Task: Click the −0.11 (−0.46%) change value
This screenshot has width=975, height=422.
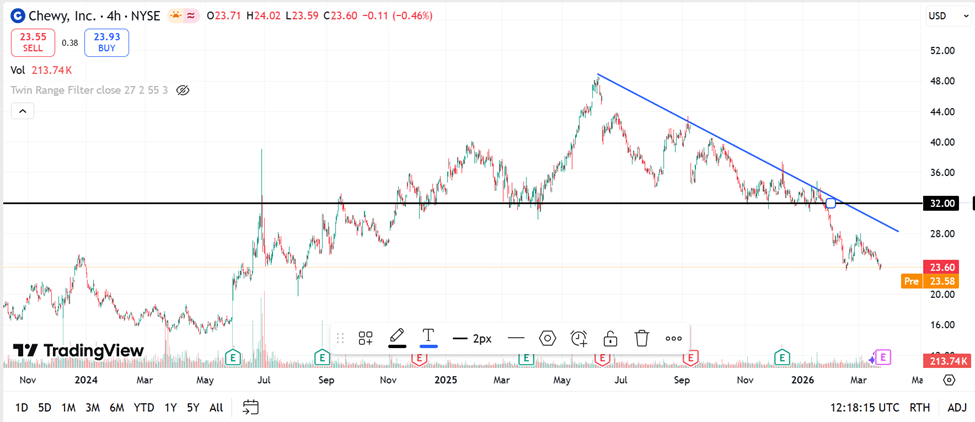Action: tap(398, 16)
